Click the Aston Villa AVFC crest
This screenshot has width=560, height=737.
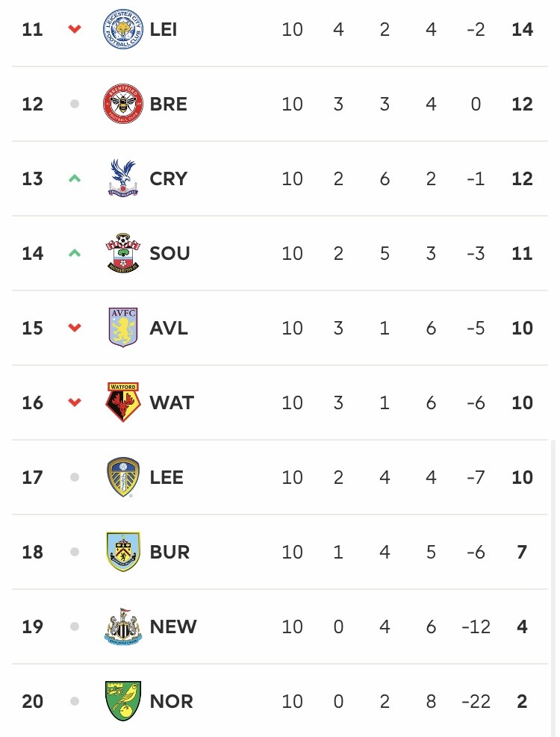point(122,328)
